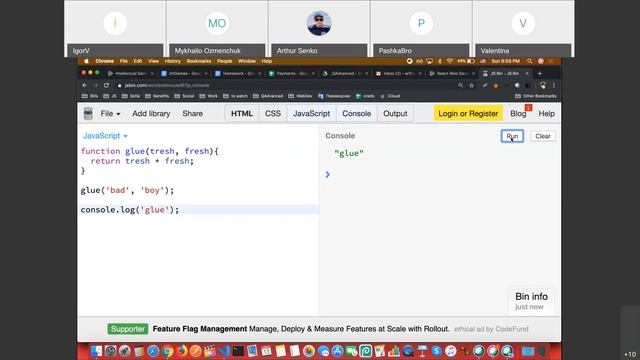This screenshot has width=640, height=360.
Task: Select Mykhailo Ozmenchuk's participant tile
Action: 217,29
